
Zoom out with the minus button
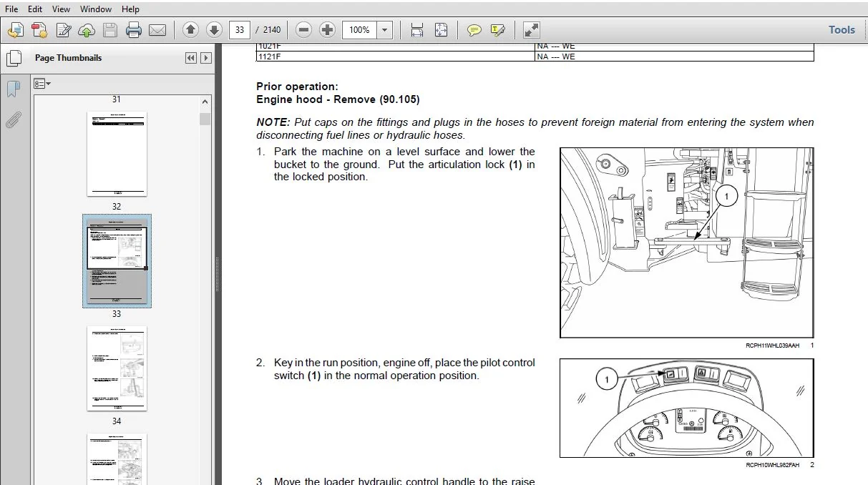(304, 29)
